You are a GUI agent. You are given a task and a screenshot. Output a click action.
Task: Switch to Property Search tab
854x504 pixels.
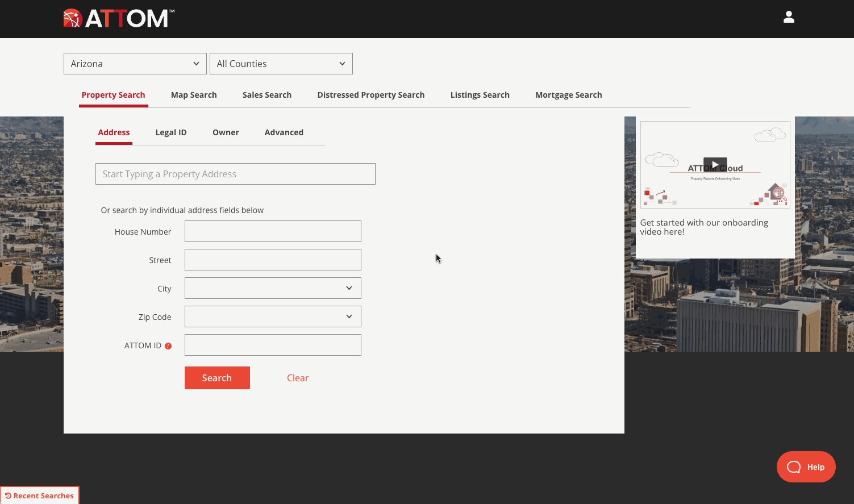[113, 95]
